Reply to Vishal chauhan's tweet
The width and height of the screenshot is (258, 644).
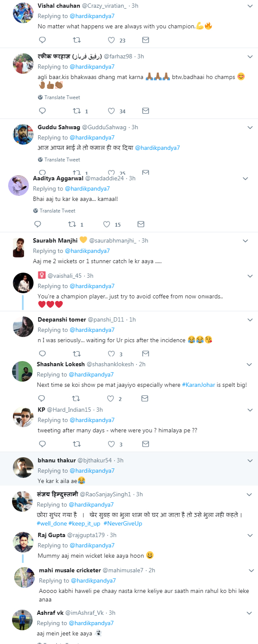pyautogui.click(x=42, y=40)
